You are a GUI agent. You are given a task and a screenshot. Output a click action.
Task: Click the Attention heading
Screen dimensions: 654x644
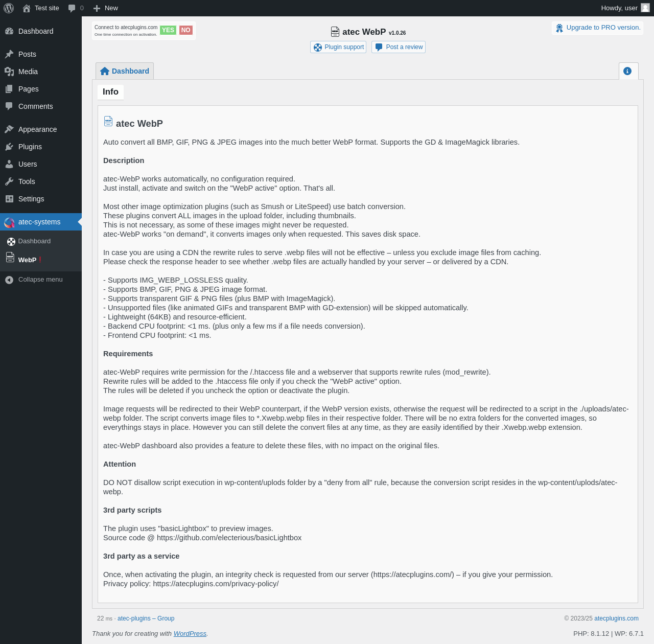[120, 464]
